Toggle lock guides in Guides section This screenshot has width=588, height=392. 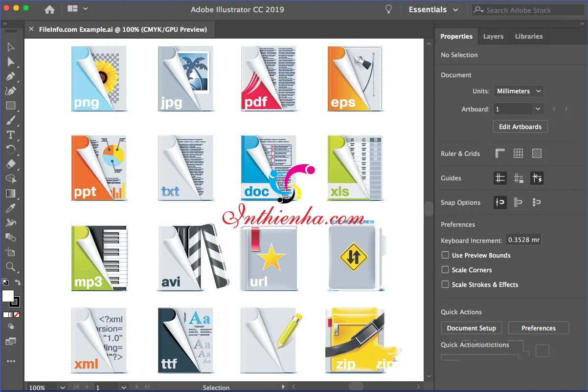pos(519,178)
